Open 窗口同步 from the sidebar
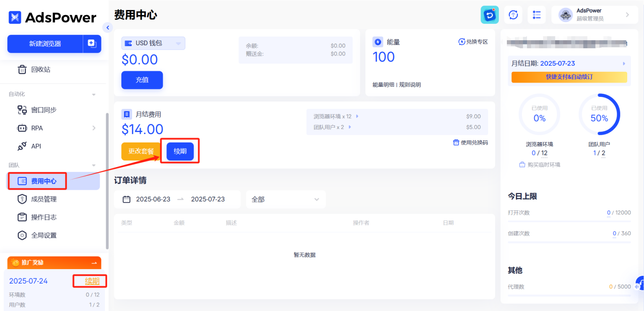The width and height of the screenshot is (644, 311). 44,109
